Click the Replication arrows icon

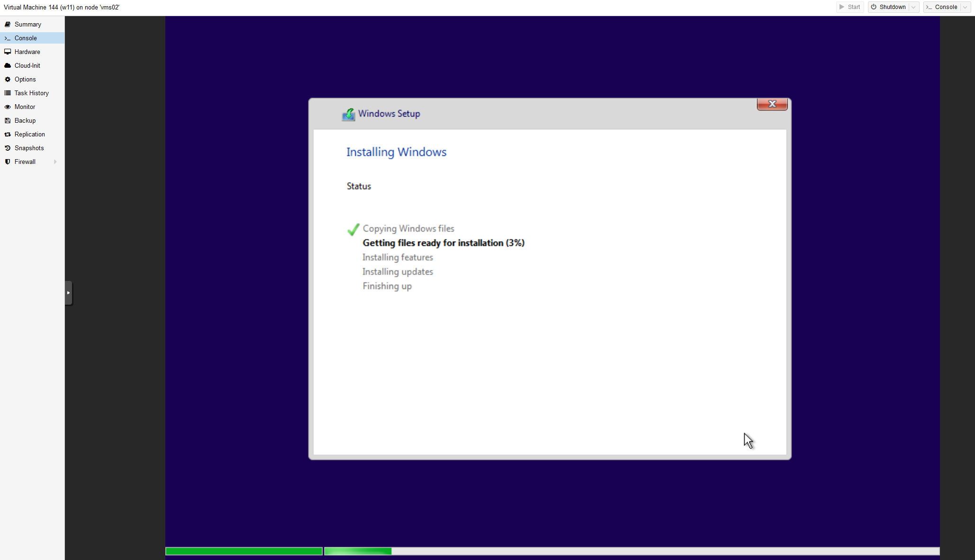click(8, 134)
